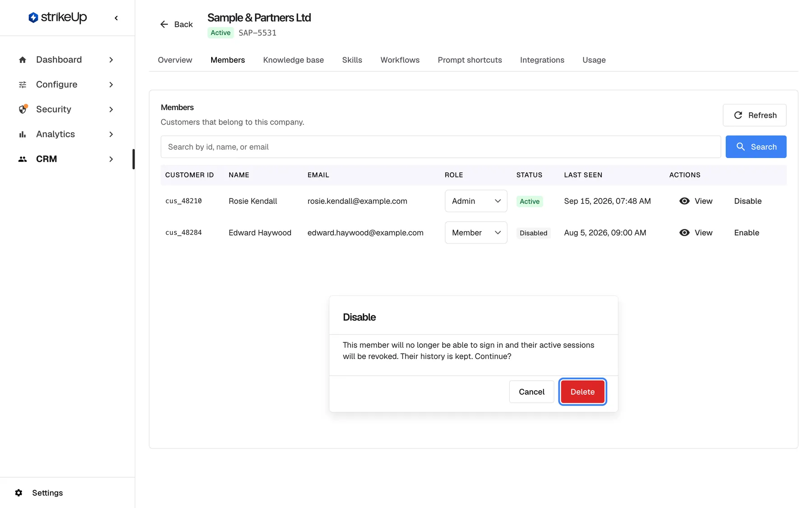Select the Members tab

[227, 60]
